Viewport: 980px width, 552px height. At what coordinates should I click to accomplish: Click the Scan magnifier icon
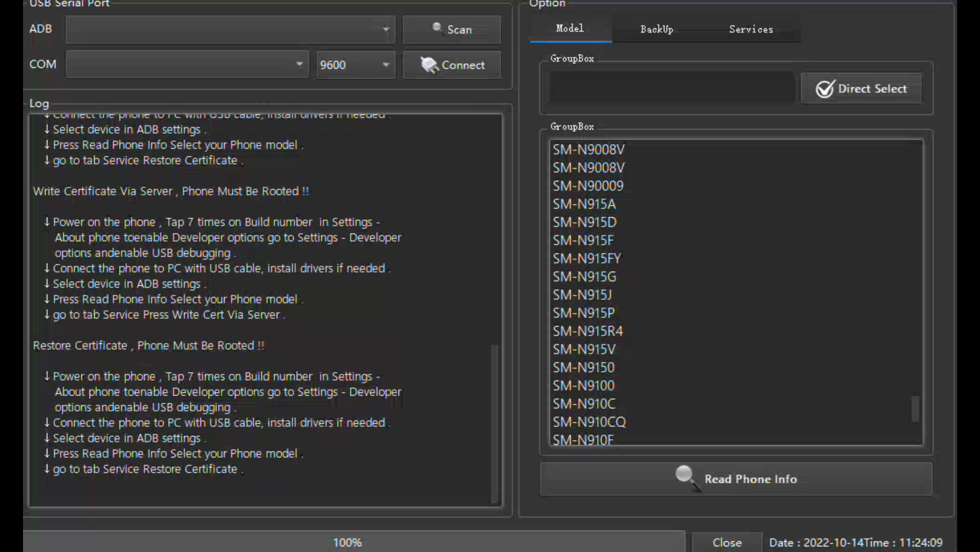[x=437, y=28]
